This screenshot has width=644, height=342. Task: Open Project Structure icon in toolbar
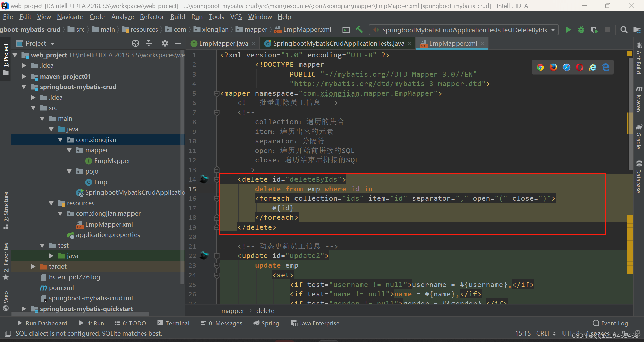[637, 30]
